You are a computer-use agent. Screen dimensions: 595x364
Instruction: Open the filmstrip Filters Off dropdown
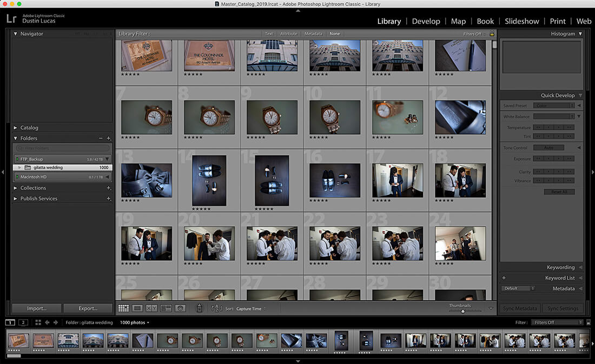(x=557, y=322)
